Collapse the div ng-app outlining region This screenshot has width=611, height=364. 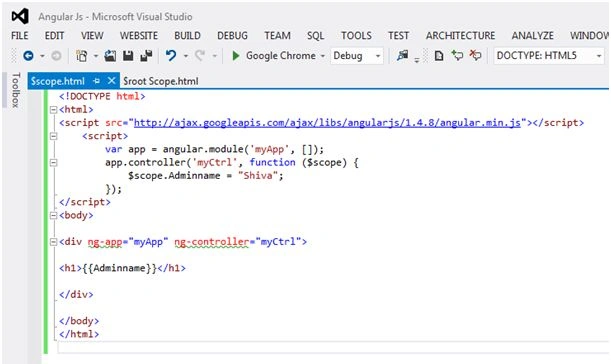point(53,242)
